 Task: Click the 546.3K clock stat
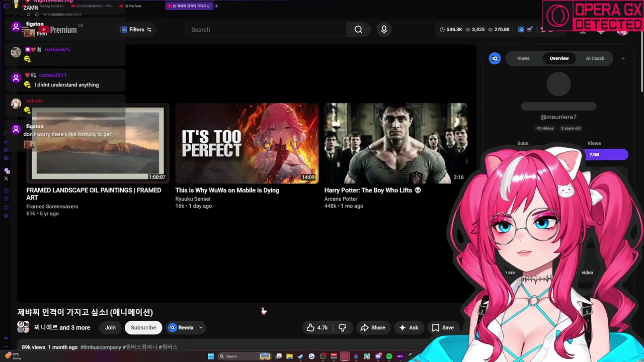[451, 30]
